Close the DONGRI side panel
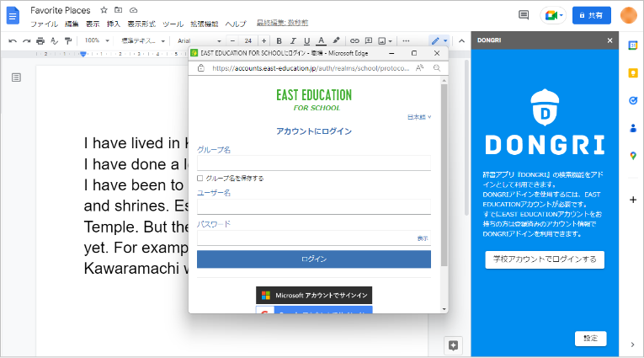This screenshot has width=644, height=358. pos(609,40)
